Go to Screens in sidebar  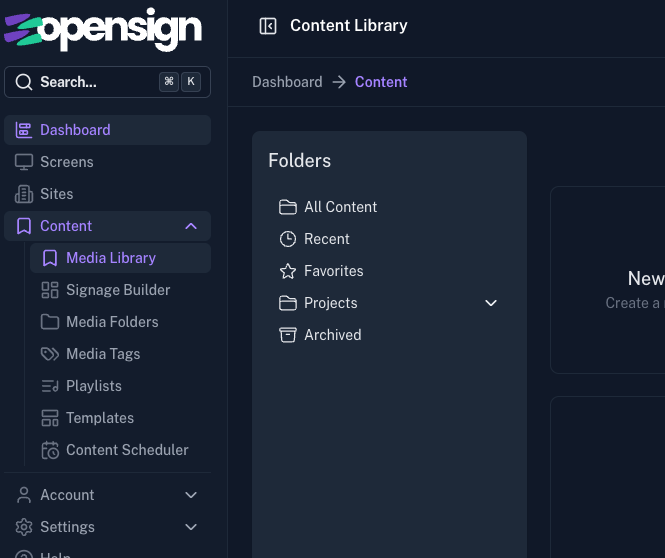pyautogui.click(x=107, y=162)
